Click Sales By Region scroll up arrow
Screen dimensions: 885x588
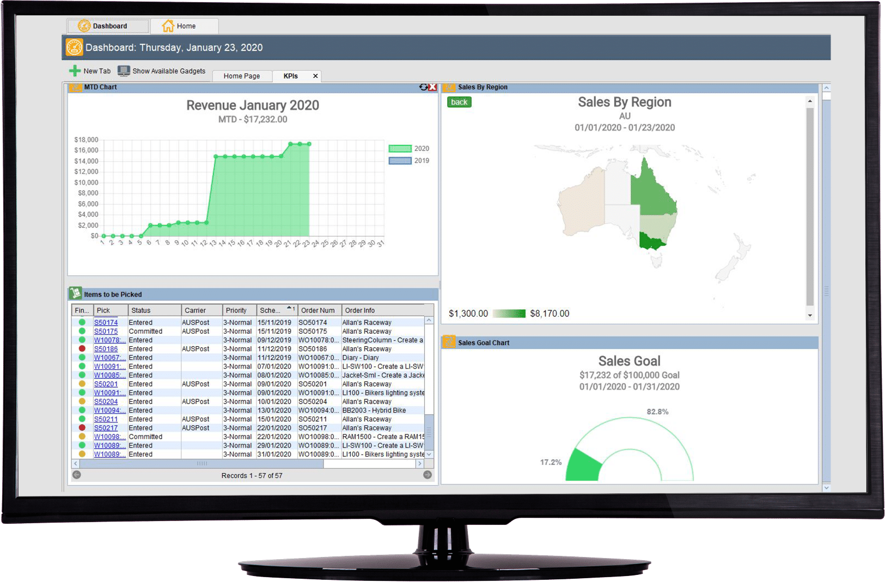pyautogui.click(x=810, y=101)
